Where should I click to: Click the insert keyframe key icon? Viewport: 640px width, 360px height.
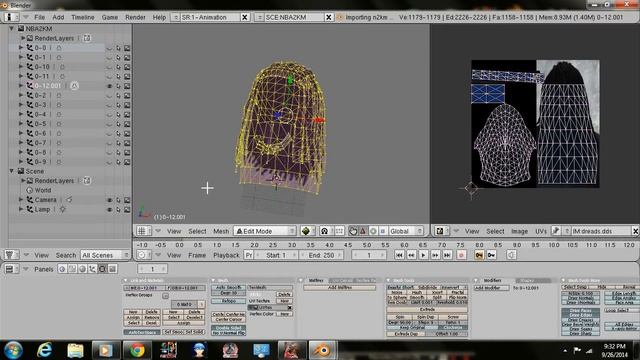coord(479,255)
